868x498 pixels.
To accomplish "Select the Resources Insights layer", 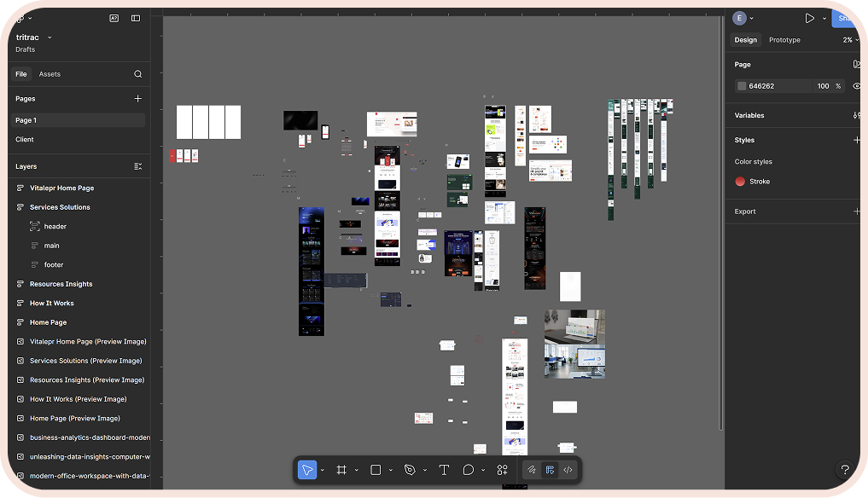I will point(61,284).
